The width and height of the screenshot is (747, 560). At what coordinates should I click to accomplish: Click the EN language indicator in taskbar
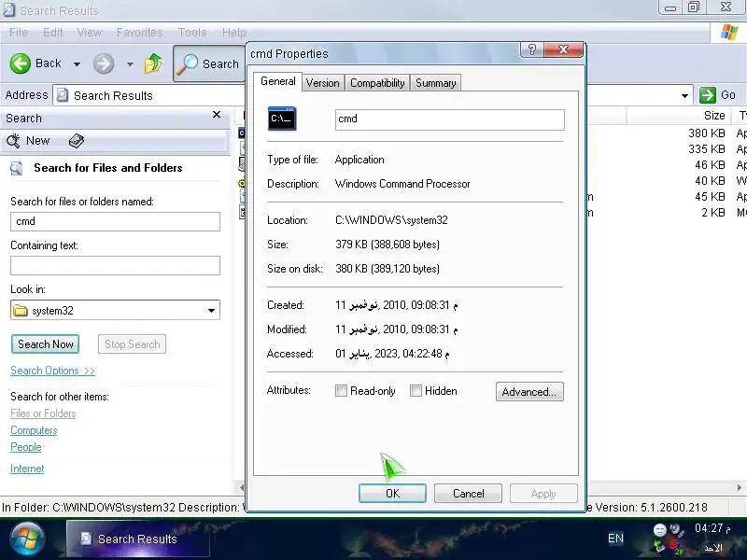pyautogui.click(x=615, y=539)
